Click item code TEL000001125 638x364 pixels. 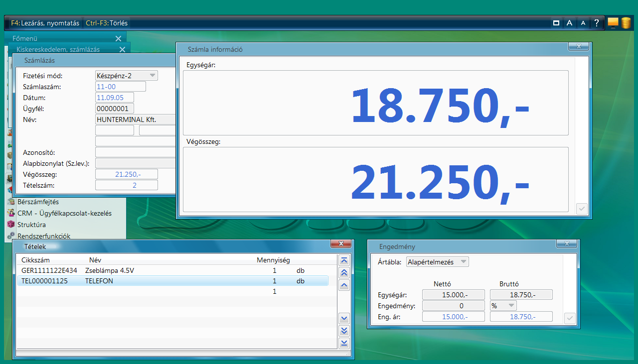[x=44, y=281]
